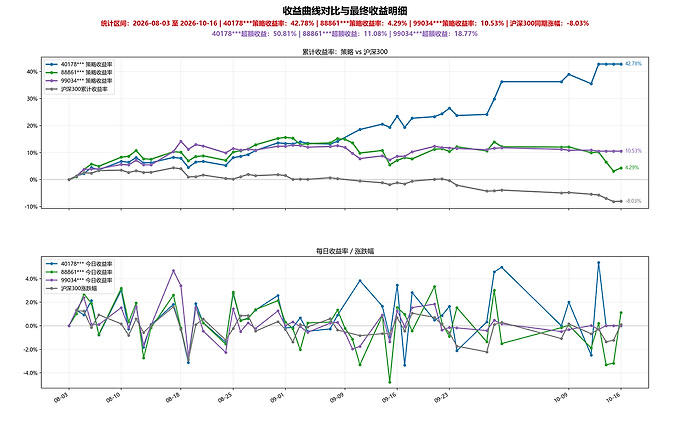Select the 20% y-axis tick label
The height and width of the screenshot is (421, 690).
tap(32, 126)
